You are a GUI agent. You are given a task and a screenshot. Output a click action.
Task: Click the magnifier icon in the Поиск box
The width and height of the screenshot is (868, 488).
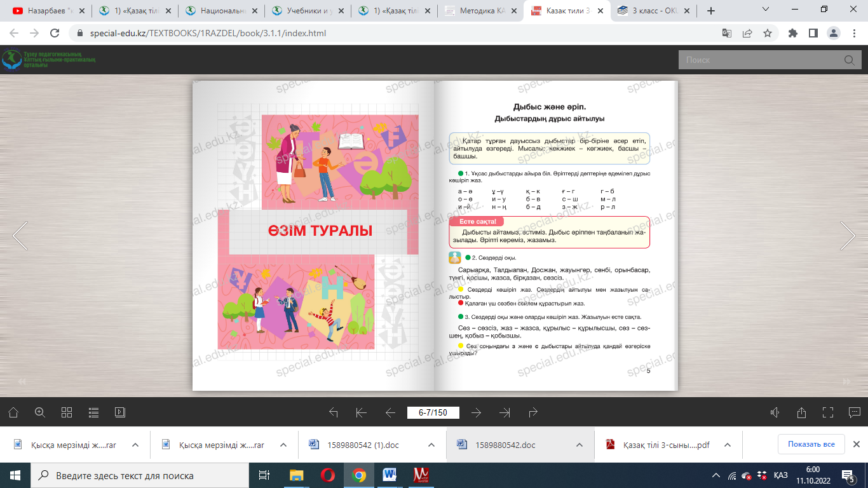pyautogui.click(x=850, y=60)
